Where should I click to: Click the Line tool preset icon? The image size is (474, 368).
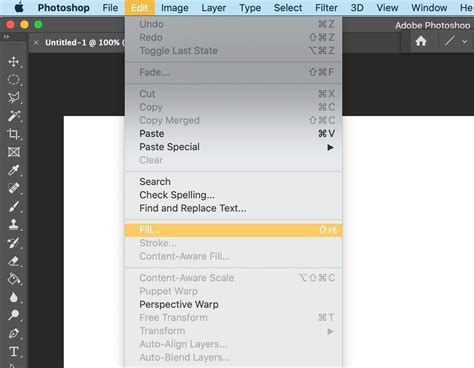(449, 41)
